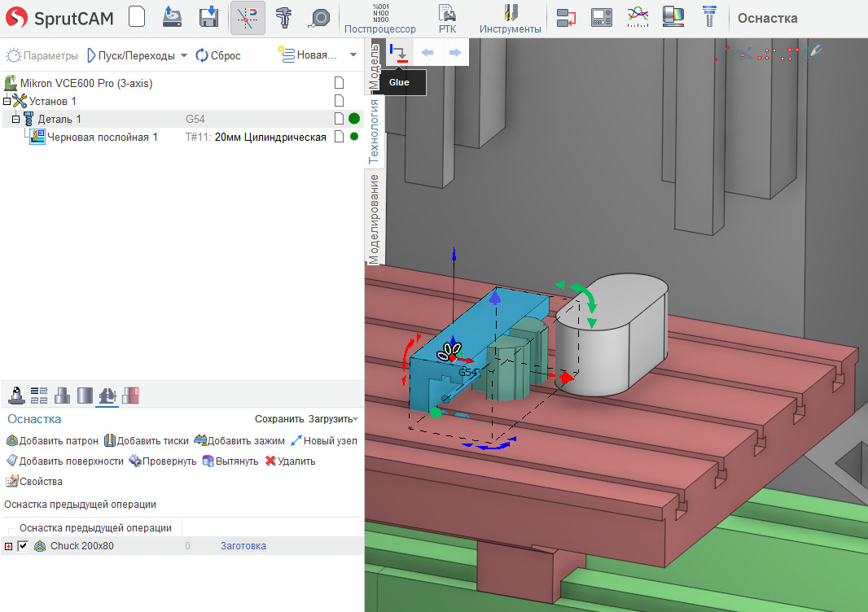Open the workpiece cylinder tab icon
The width and height of the screenshot is (868, 612).
click(85, 395)
